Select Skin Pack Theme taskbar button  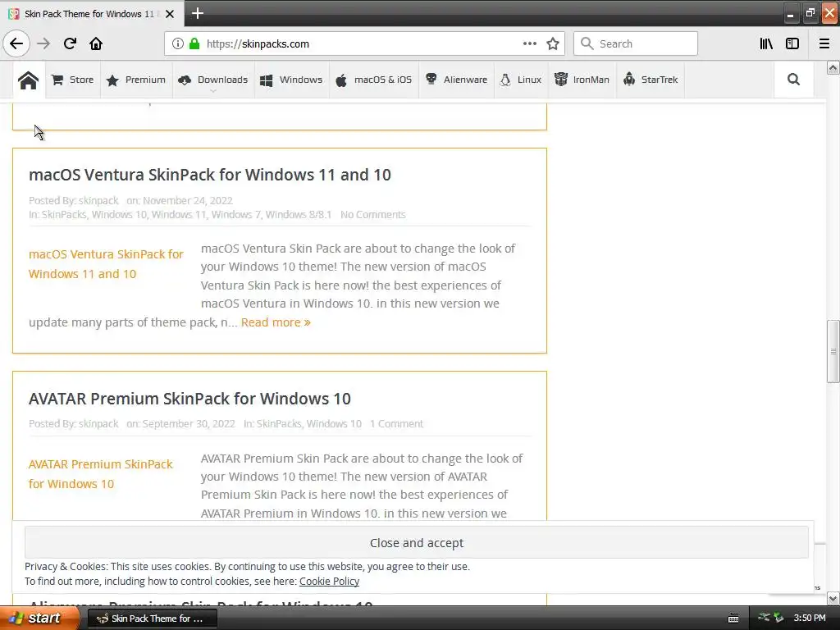(x=152, y=619)
